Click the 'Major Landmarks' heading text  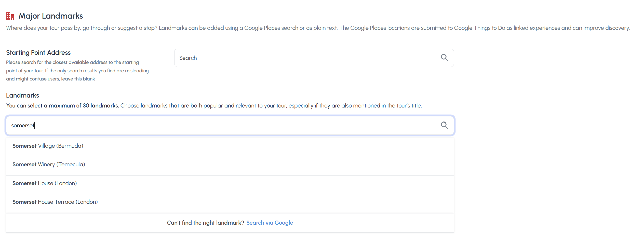click(x=51, y=16)
